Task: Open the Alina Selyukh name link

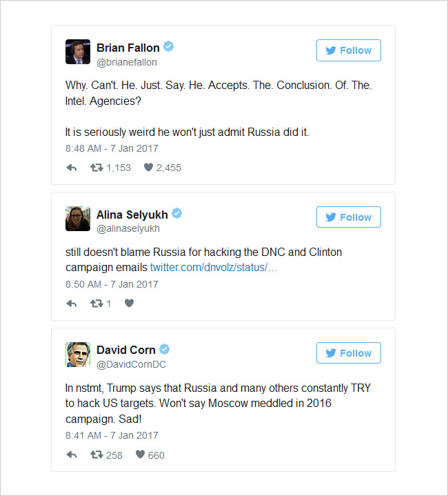Action: [132, 215]
